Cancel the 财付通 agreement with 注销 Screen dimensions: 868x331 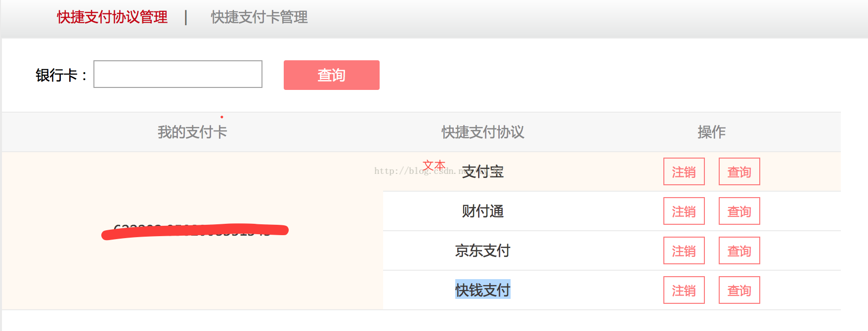pyautogui.click(x=684, y=211)
